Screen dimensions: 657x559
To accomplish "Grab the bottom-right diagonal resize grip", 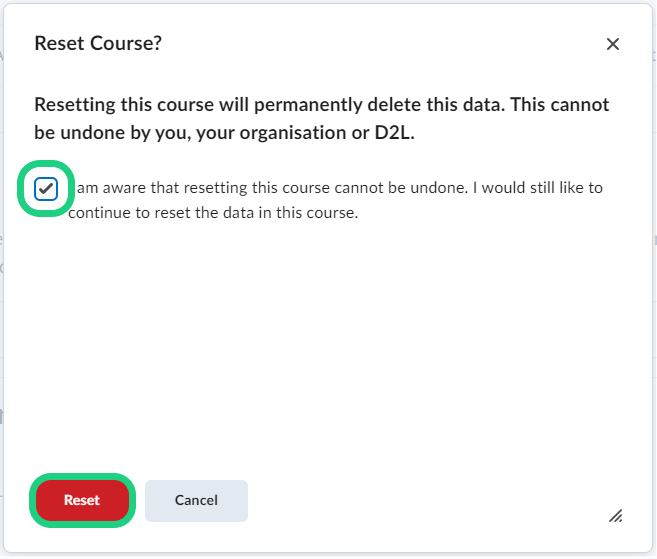I will 616,516.
